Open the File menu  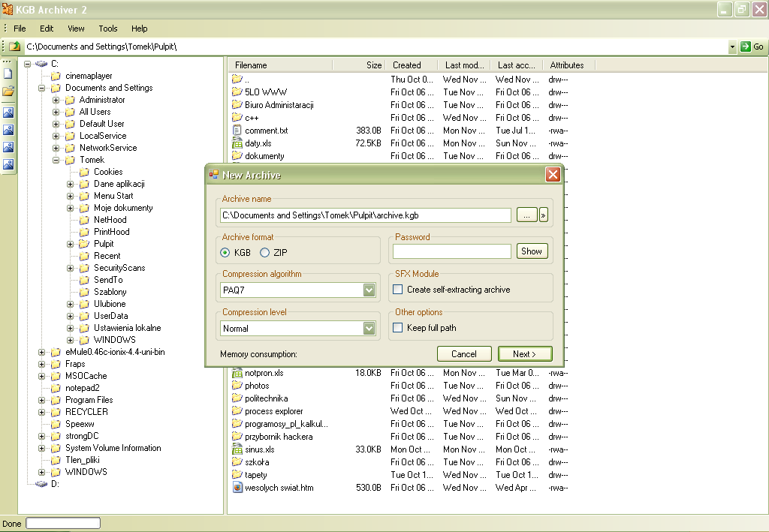click(20, 29)
